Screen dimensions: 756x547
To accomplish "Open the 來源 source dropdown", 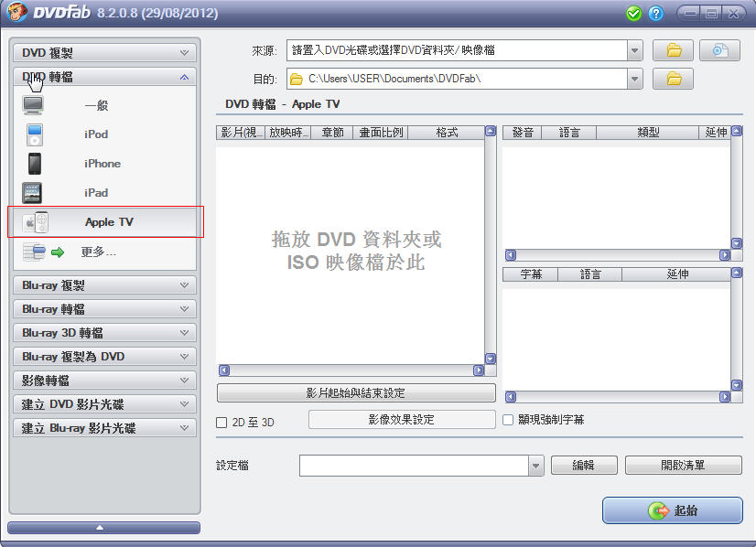I will point(635,50).
